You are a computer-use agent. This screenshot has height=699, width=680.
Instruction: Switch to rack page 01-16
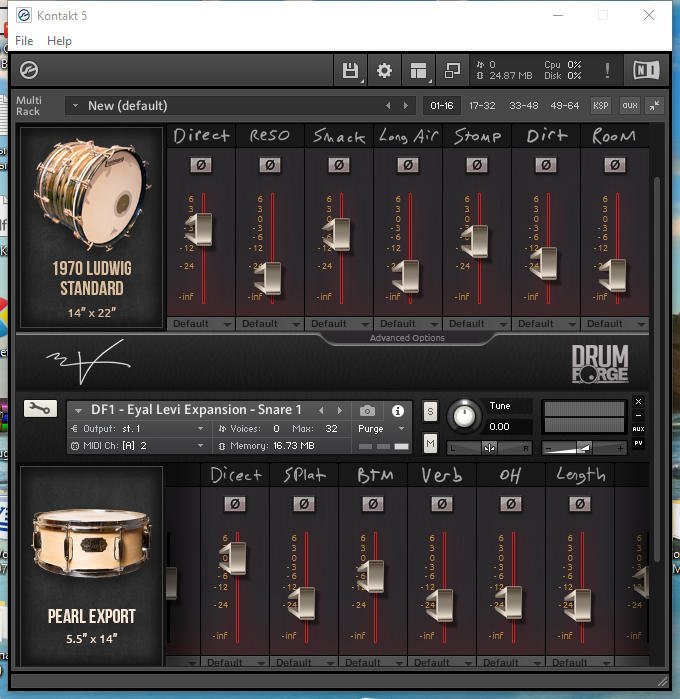pyautogui.click(x=441, y=106)
